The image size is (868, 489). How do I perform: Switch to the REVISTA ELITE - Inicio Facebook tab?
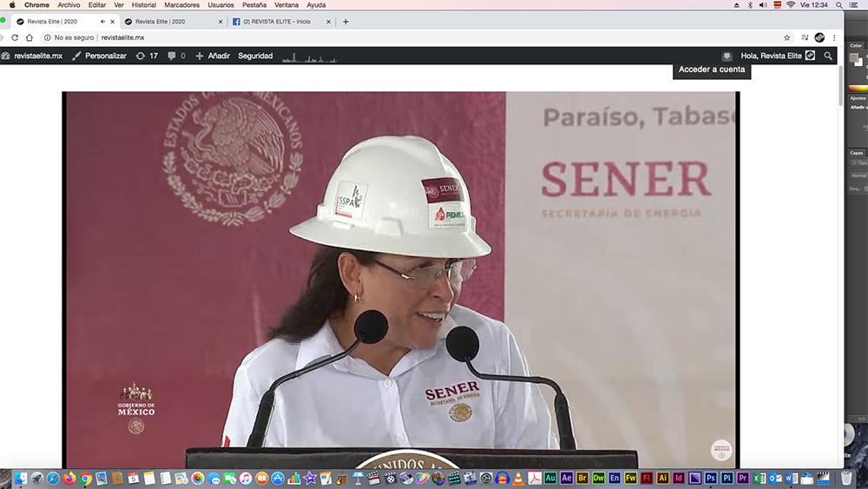coord(280,22)
